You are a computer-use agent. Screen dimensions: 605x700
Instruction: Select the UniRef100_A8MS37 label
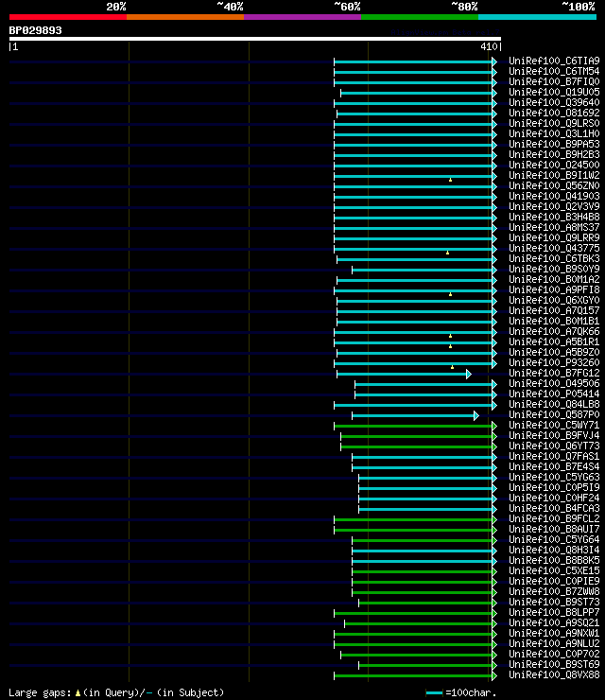(554, 228)
